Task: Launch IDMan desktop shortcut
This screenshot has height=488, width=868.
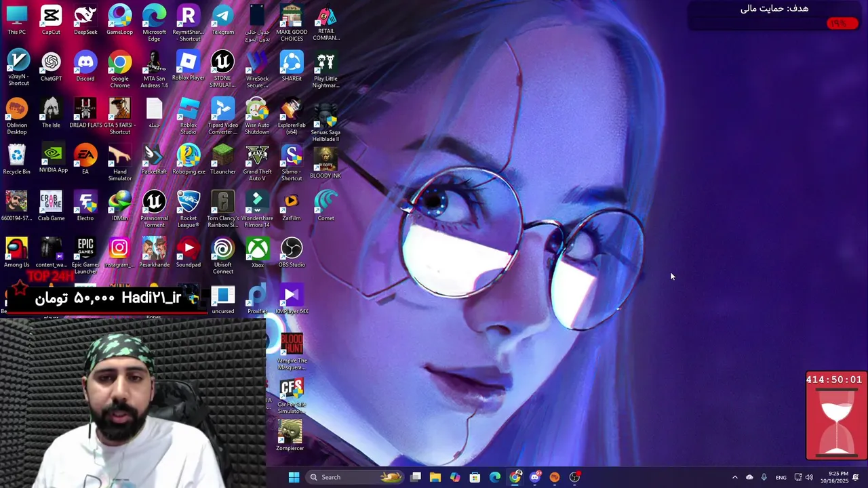Action: (120, 206)
